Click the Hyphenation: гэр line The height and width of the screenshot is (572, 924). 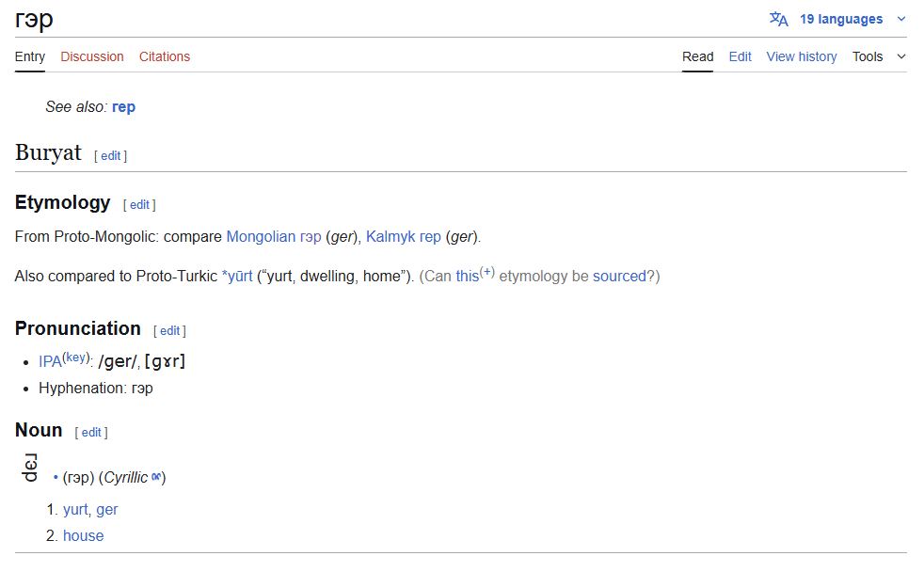pyautogui.click(x=96, y=389)
